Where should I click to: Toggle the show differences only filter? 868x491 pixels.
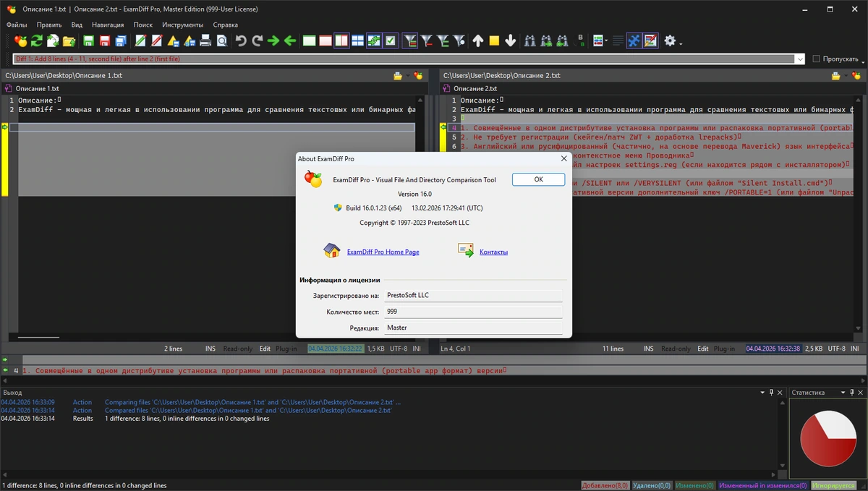[410, 40]
